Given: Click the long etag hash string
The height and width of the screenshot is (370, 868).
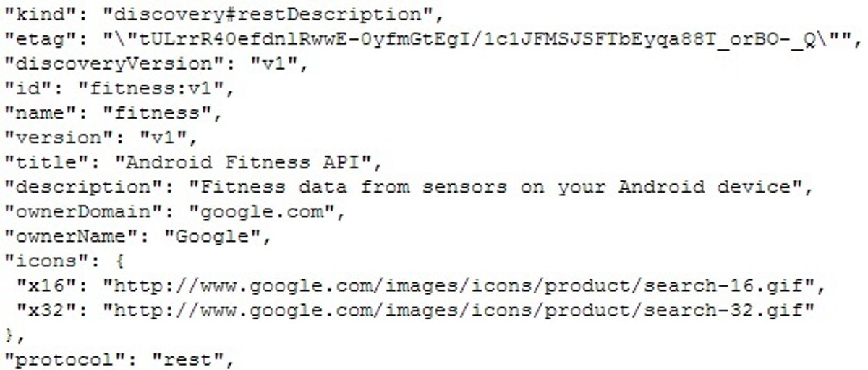Looking at the screenshot, I should click(x=477, y=39).
